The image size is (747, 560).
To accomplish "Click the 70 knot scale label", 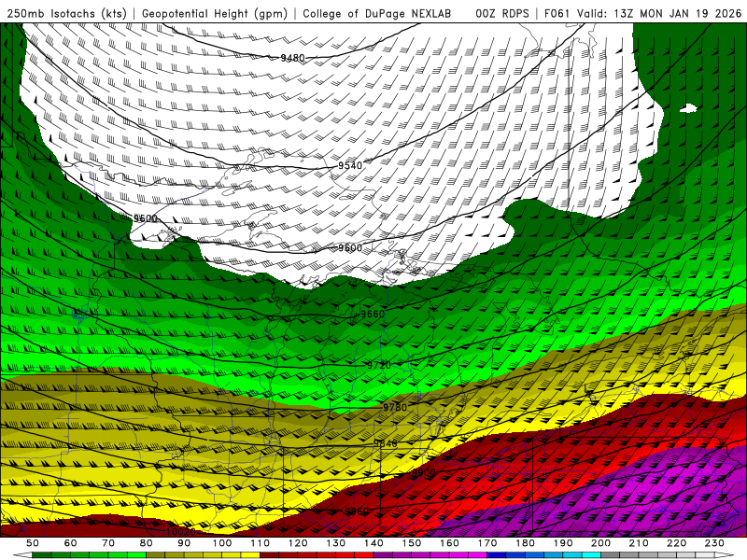I will [108, 543].
